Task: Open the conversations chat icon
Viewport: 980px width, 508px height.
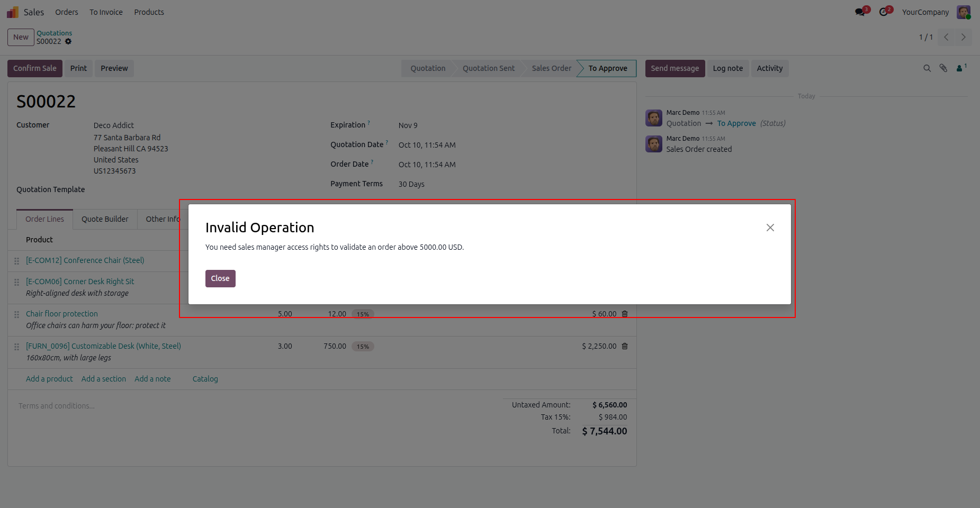Action: (861, 12)
